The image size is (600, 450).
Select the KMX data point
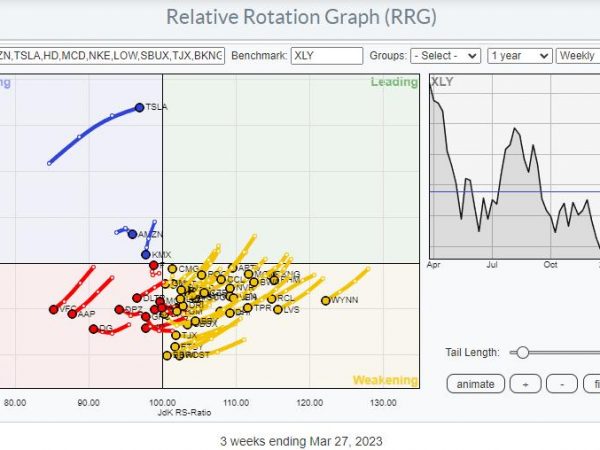(146, 254)
